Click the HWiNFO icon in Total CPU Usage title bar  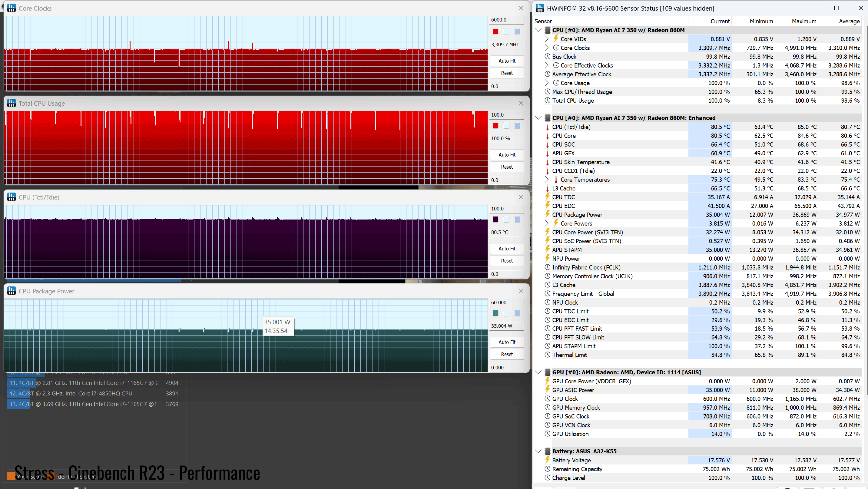[12, 103]
